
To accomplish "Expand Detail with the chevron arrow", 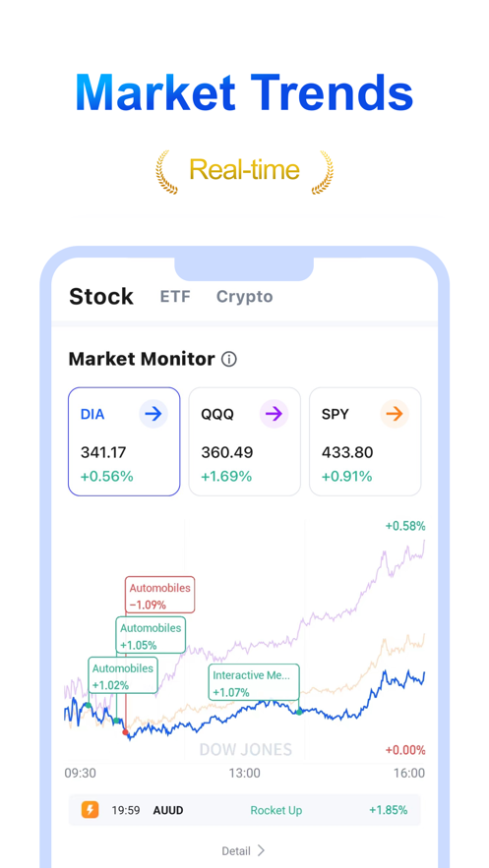I will tap(261, 850).
